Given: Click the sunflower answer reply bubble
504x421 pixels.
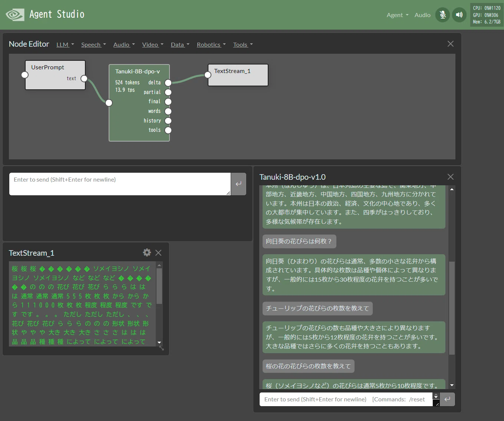Looking at the screenshot, I should click(x=354, y=275).
